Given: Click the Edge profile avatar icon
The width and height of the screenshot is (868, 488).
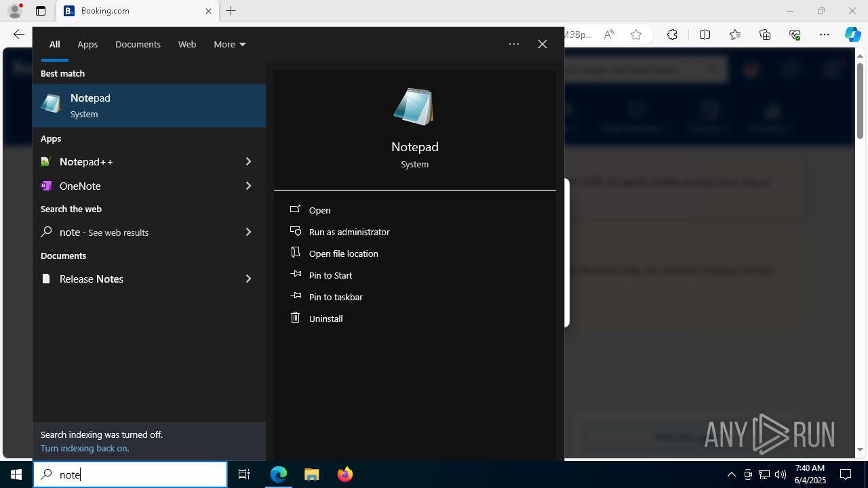Looking at the screenshot, I should coord(15,11).
